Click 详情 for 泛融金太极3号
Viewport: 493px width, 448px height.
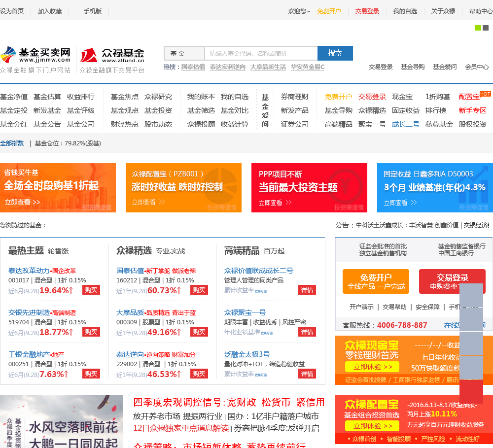pyautogui.click(x=307, y=374)
